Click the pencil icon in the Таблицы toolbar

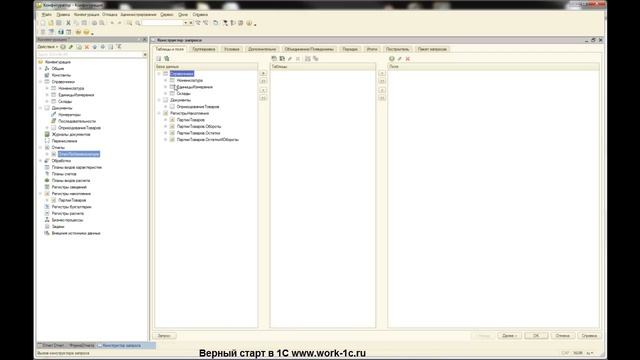click(x=290, y=59)
